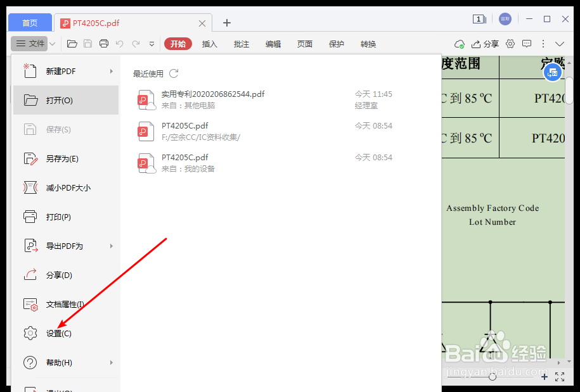Switch to the 插入 tab
The height and width of the screenshot is (392, 580).
coord(210,44)
